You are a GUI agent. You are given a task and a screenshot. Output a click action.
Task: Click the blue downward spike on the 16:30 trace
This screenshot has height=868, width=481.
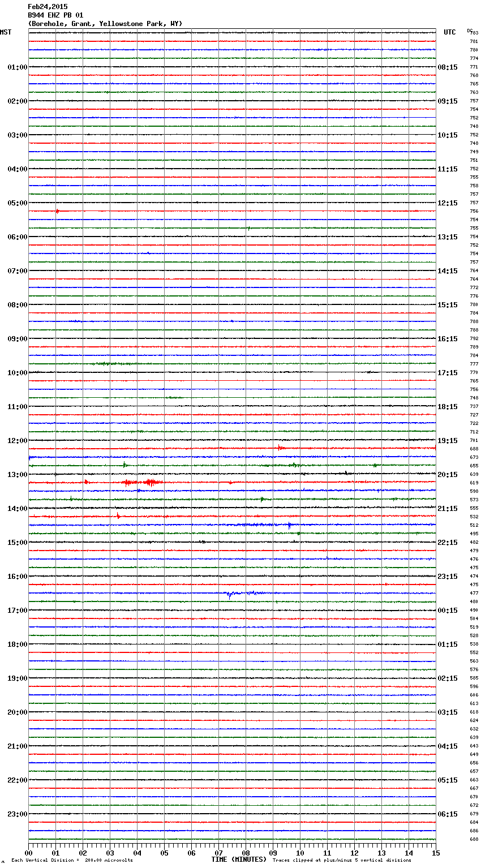coord(229,595)
